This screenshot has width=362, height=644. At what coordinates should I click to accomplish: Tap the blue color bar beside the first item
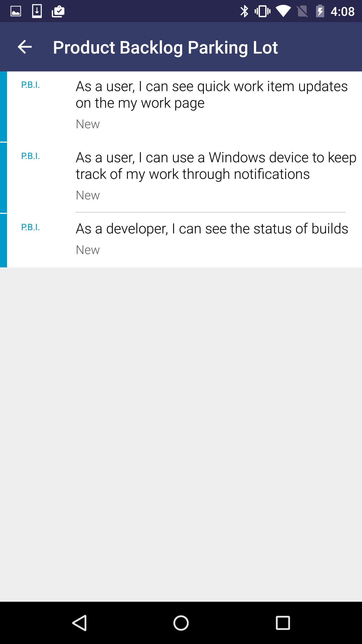3,106
